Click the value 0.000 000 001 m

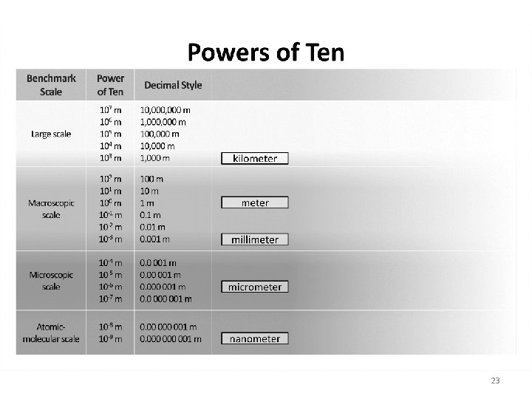171,339
